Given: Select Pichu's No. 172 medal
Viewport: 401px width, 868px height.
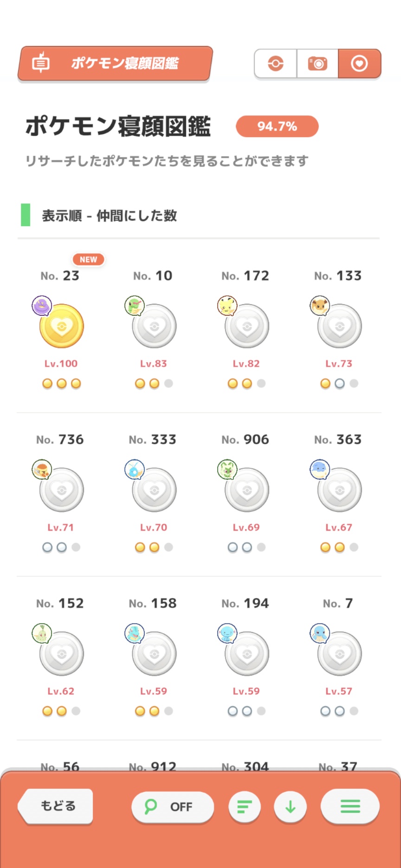Looking at the screenshot, I should [247, 326].
